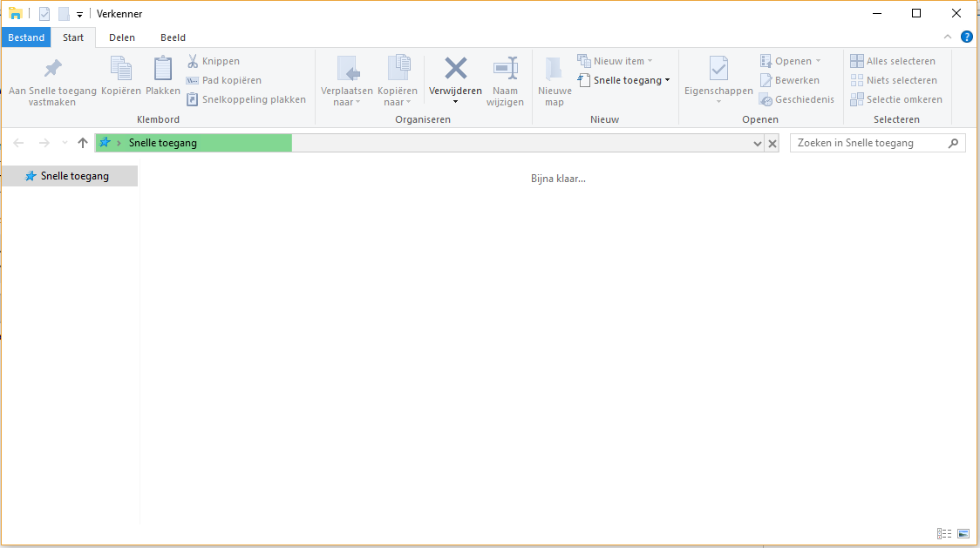
Task: Click the Verwijderen X icon
Action: click(456, 68)
